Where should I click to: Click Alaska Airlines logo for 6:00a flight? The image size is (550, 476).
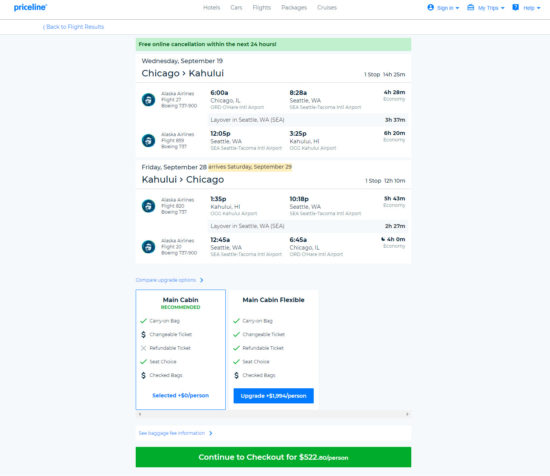click(148, 100)
